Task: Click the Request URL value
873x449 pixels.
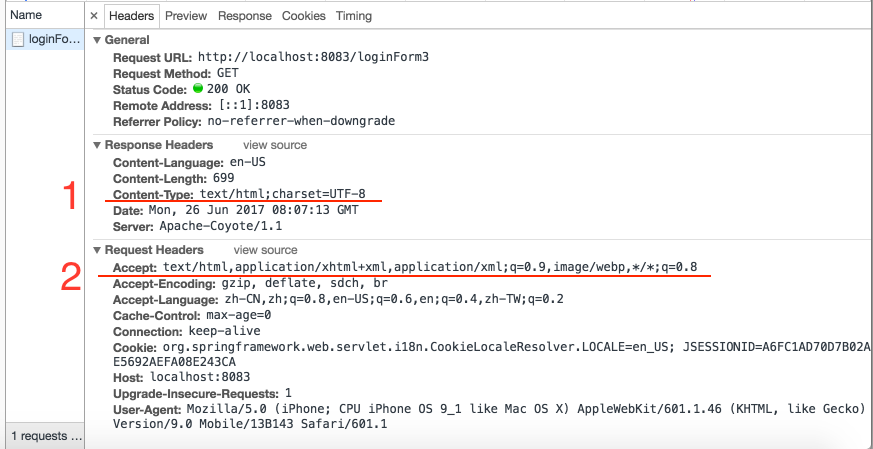Action: tap(313, 57)
